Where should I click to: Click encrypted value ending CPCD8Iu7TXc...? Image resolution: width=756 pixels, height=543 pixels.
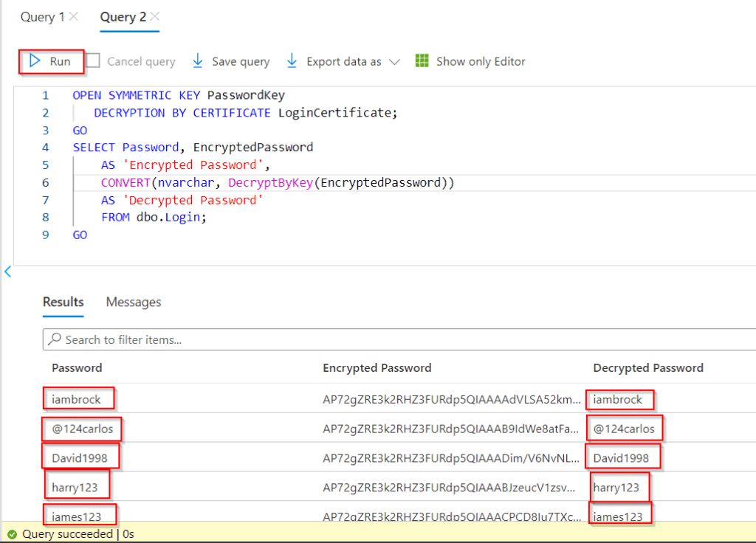(452, 516)
